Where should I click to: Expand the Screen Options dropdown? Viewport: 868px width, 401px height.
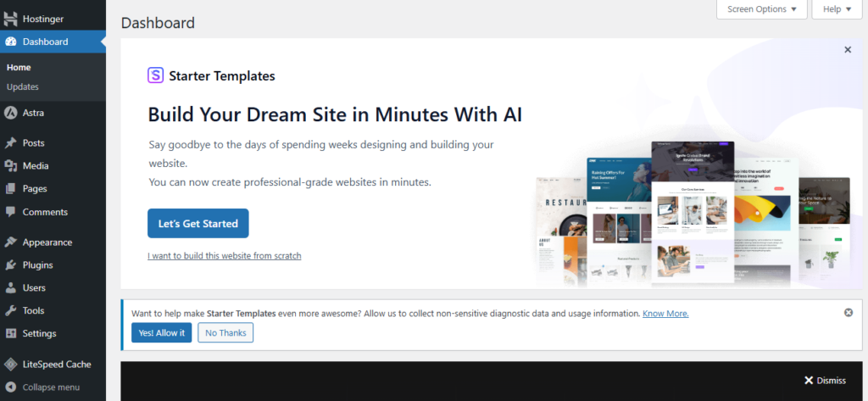pyautogui.click(x=762, y=9)
